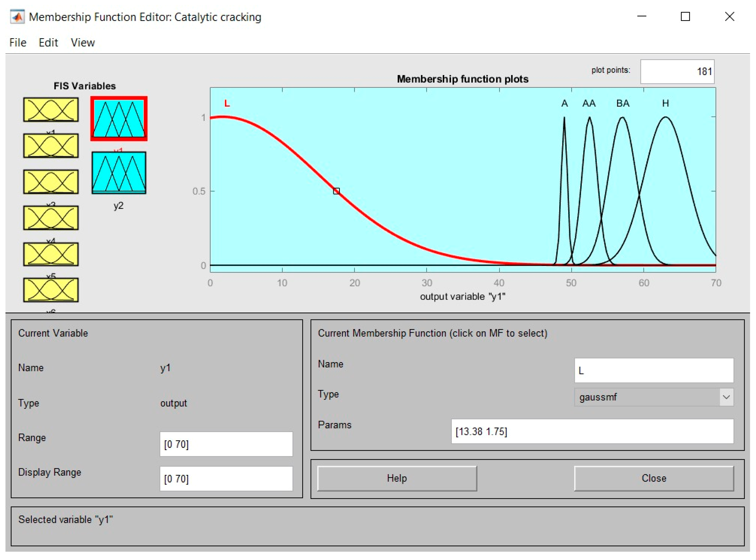Select the x3 input variable icon

point(51,182)
